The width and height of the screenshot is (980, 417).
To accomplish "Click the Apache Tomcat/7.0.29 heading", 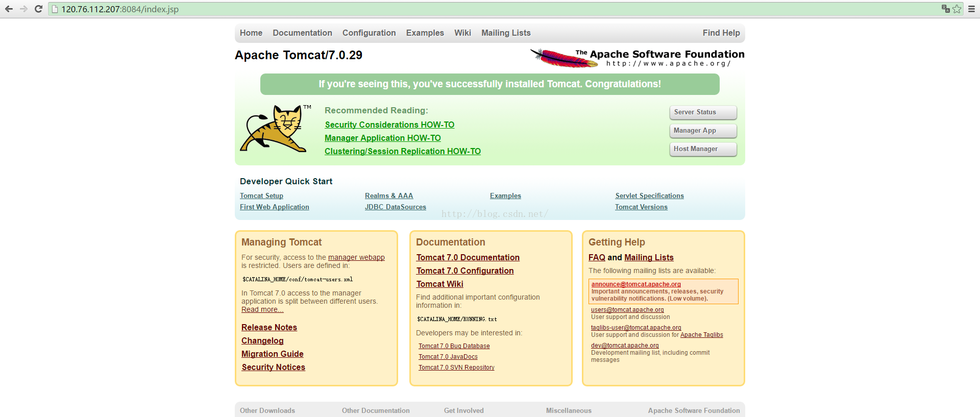I will point(299,55).
